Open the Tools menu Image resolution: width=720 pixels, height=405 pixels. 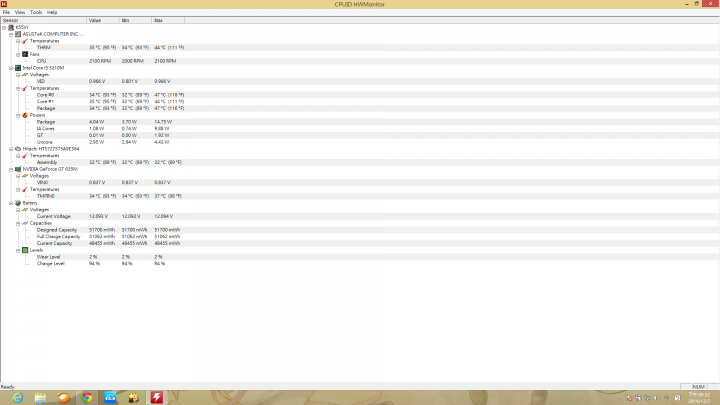click(36, 12)
